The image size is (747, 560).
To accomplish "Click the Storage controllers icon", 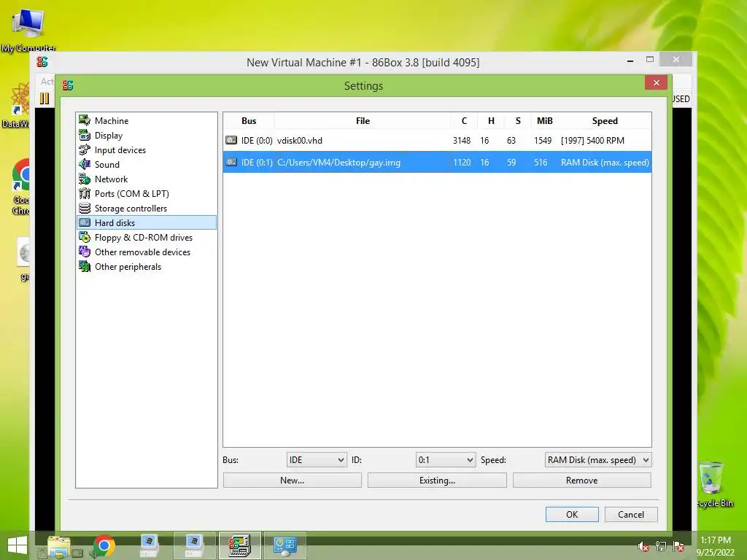I will (x=85, y=208).
